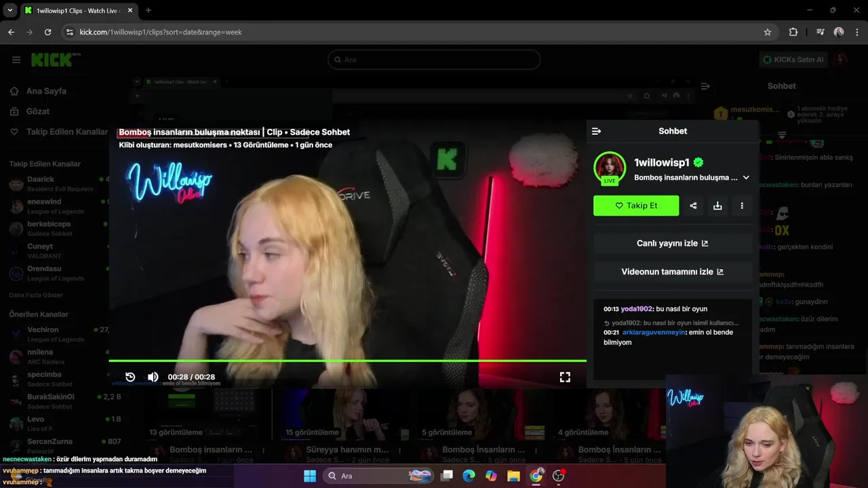Focus the Ara search field on Kick

coord(434,60)
